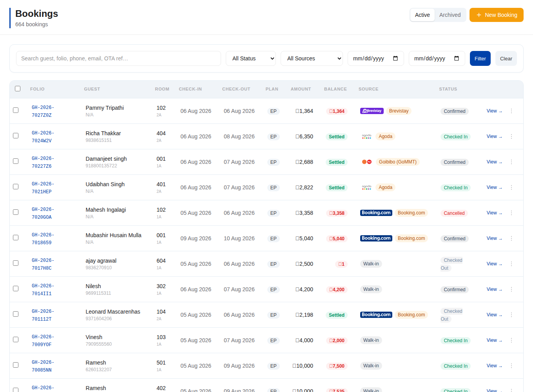Toggle select-all checkbox in table header
This screenshot has width=533, height=392.
click(18, 89)
